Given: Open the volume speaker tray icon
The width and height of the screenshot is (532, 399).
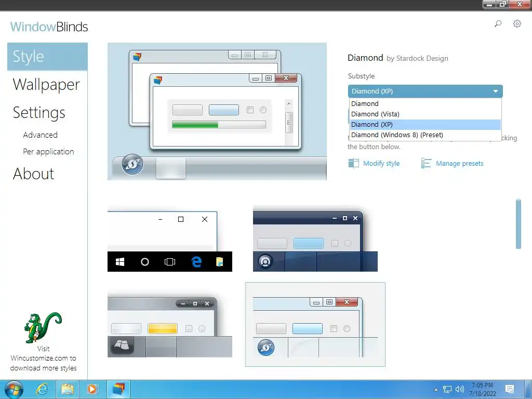Looking at the screenshot, I should pos(460,390).
